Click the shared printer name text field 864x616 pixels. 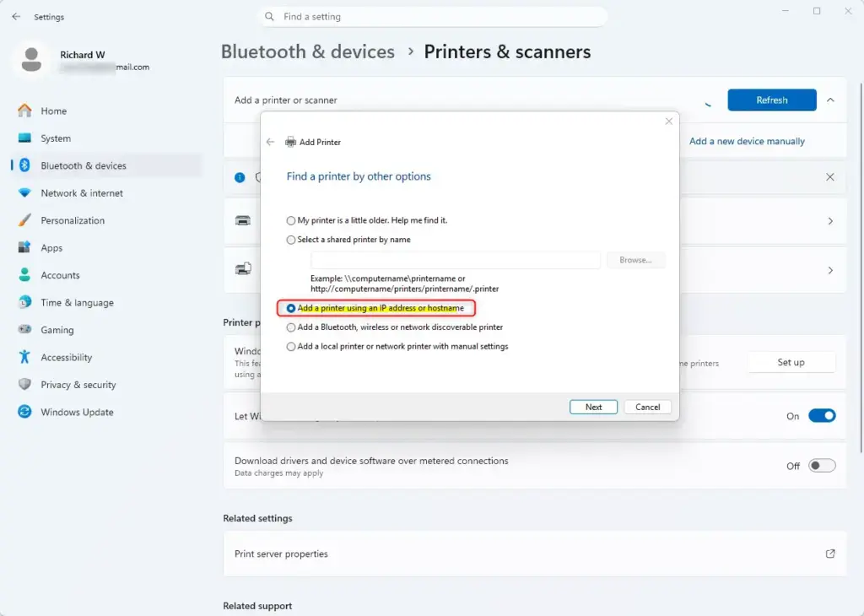tap(455, 260)
